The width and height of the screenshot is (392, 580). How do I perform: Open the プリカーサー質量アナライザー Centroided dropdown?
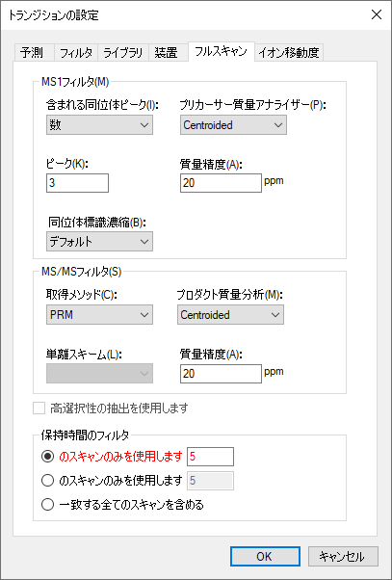[x=233, y=125]
